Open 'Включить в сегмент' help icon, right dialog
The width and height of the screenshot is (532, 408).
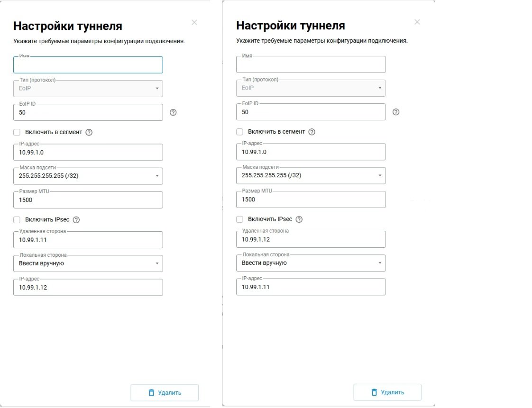click(312, 132)
